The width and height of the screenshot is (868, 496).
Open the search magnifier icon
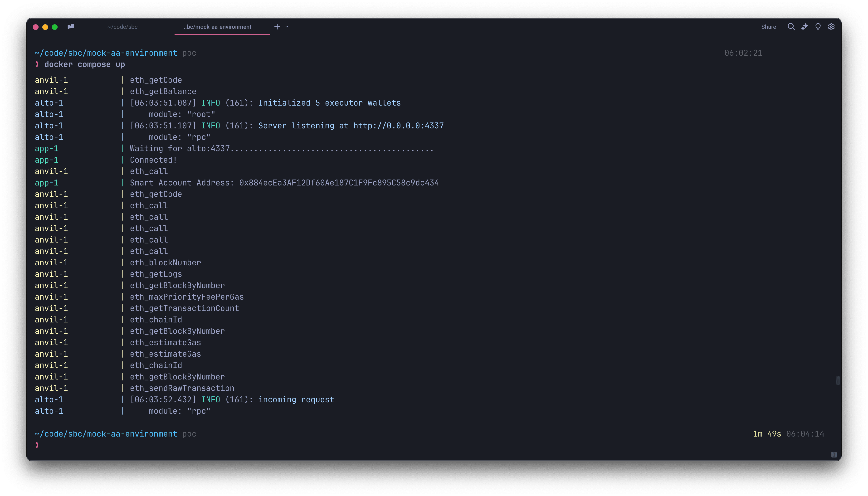[791, 27]
